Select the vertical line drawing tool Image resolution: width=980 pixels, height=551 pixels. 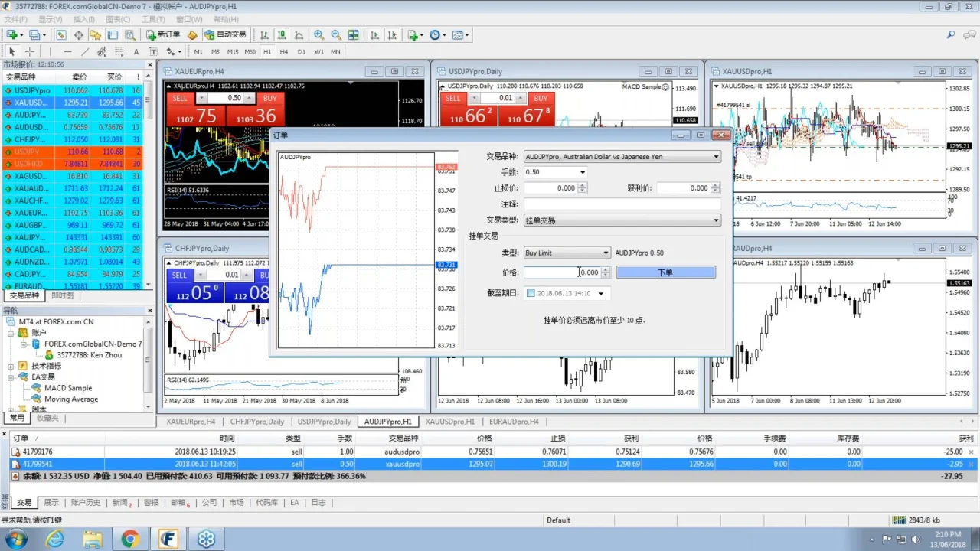pos(51,51)
